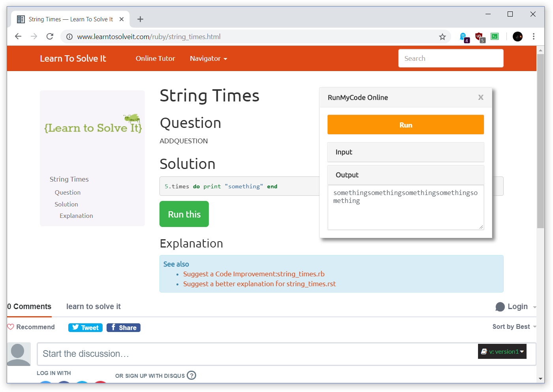Click the user avatar placeholder
Screen dimensions: 553x392
(19, 354)
